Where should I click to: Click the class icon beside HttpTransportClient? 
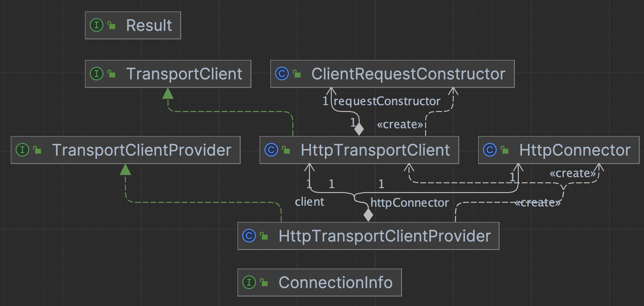(271, 150)
